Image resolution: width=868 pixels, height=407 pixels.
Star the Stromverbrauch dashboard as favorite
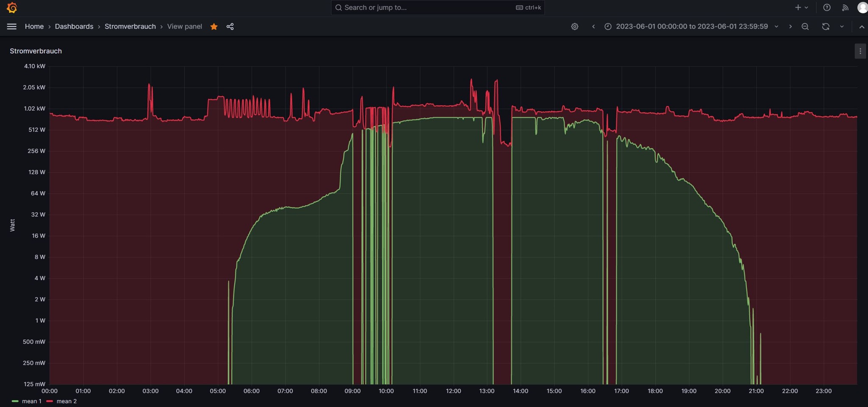click(x=214, y=26)
